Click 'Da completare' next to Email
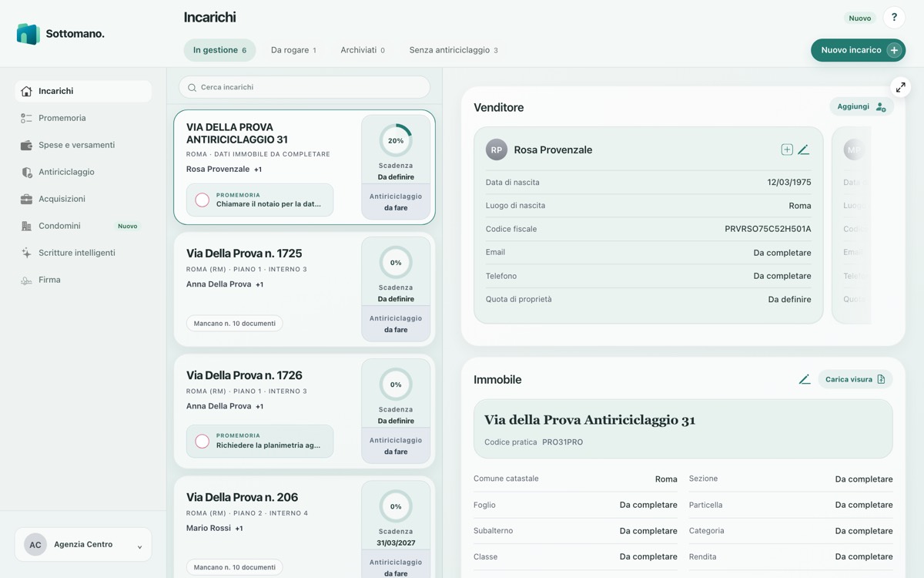 [x=782, y=253]
